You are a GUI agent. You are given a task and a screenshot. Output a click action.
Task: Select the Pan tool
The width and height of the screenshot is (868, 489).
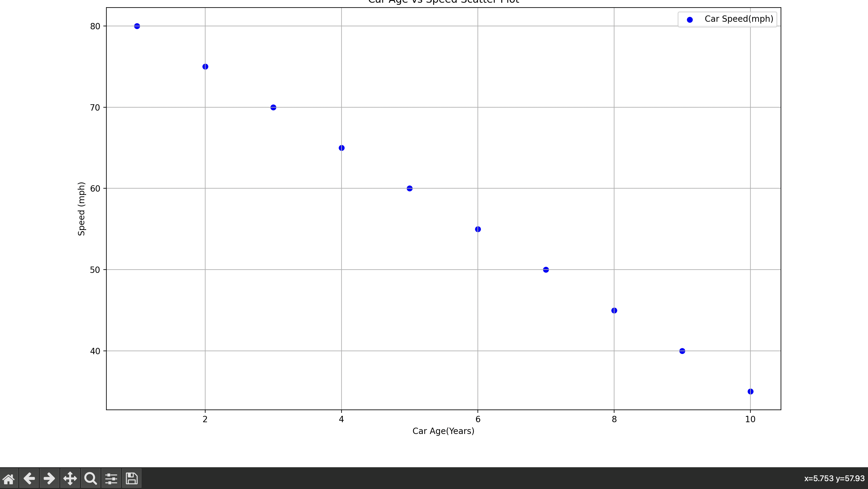(x=70, y=478)
